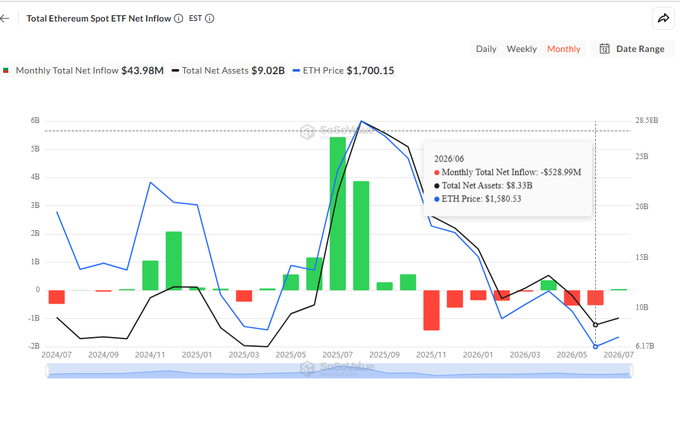Open calendar icon in Date Range
The image size is (680, 431).
pyautogui.click(x=605, y=49)
